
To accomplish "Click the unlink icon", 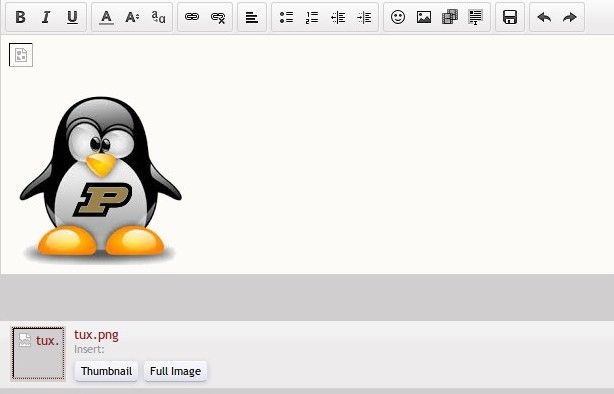I will point(218,17).
